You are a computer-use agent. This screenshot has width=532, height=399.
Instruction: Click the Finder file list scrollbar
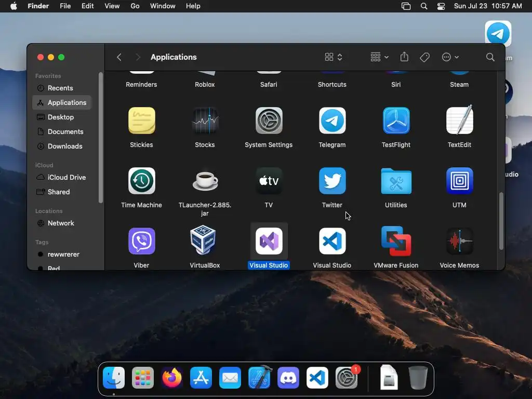501,221
